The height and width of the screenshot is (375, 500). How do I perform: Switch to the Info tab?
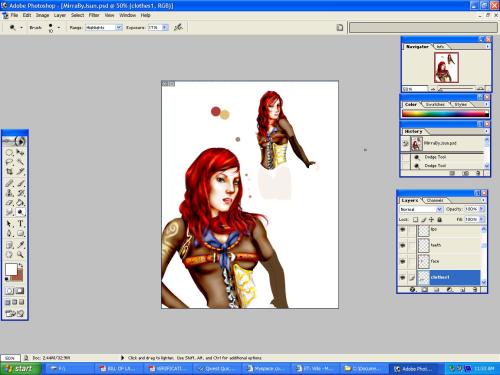click(440, 47)
